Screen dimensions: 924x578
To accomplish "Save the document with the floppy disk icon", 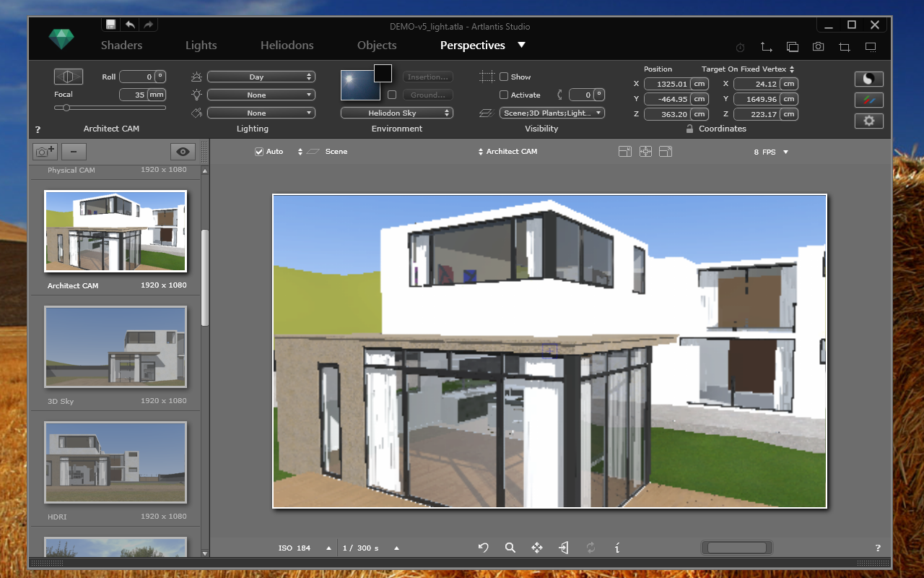I will pyautogui.click(x=111, y=25).
